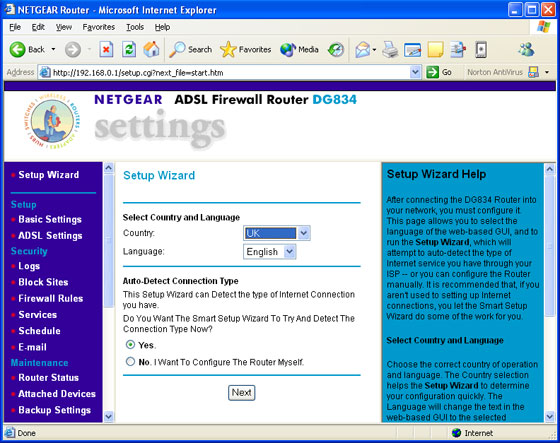Click the Norton AntiVirus icon

click(x=533, y=72)
